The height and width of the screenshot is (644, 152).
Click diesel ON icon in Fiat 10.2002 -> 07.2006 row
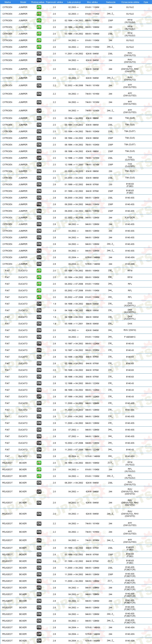[x=39, y=443]
